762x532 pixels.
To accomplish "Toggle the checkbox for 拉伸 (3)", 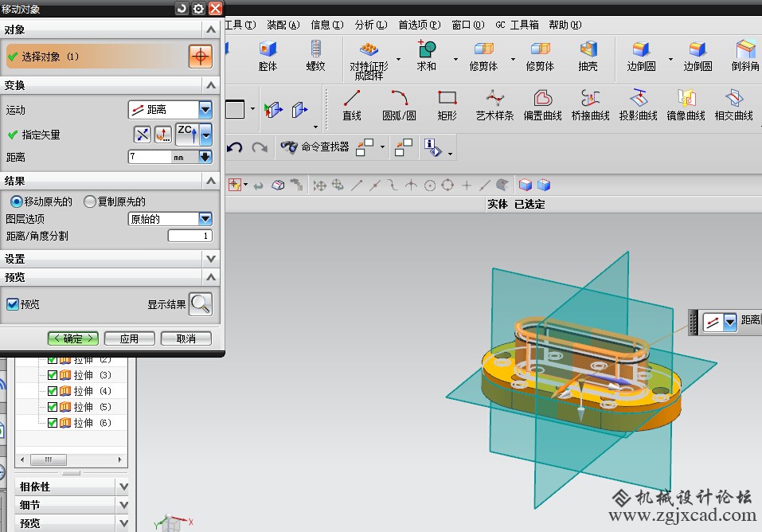I will coord(53,375).
